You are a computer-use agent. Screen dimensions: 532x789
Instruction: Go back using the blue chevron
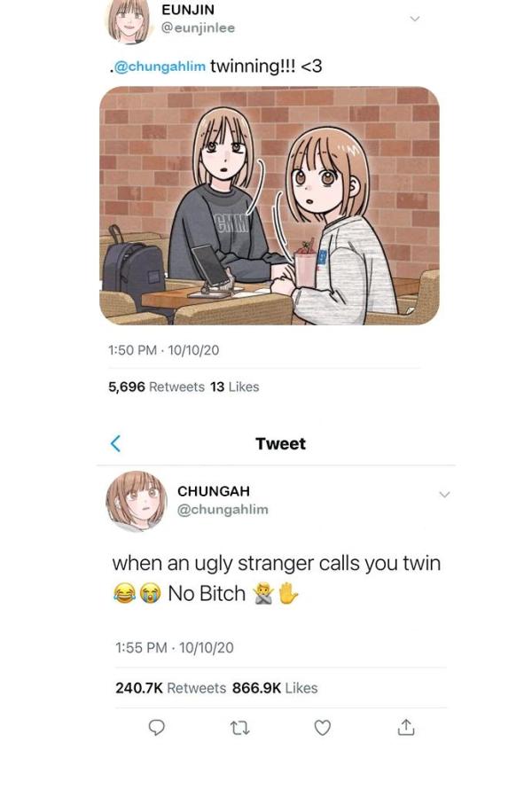(115, 443)
